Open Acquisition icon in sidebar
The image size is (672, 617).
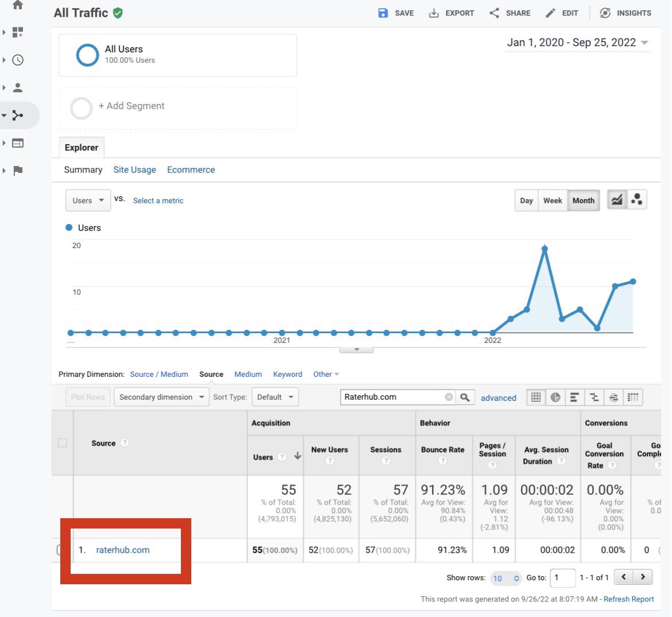[18, 115]
